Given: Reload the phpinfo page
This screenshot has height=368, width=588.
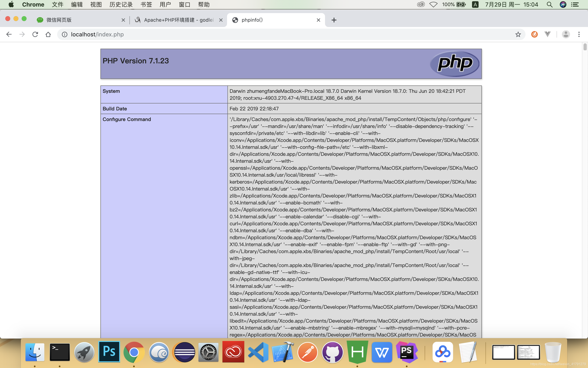Looking at the screenshot, I should (35, 34).
